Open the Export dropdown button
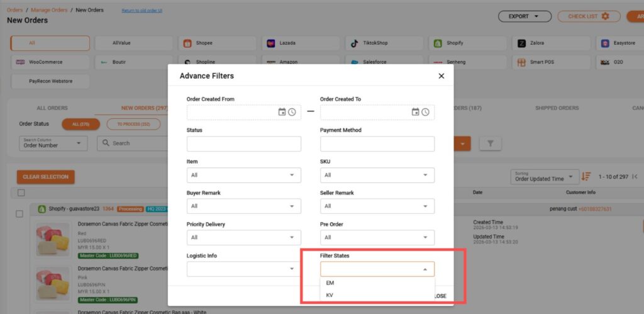 pos(525,16)
